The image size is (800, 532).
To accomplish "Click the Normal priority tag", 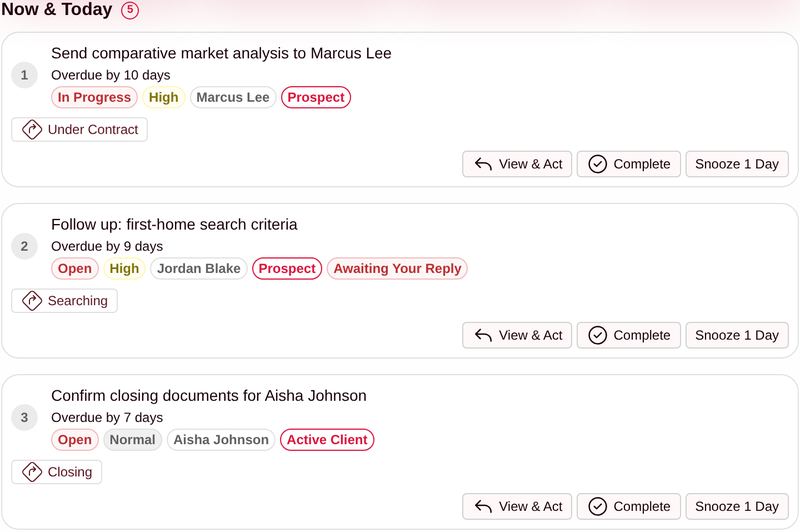I will [x=132, y=440].
